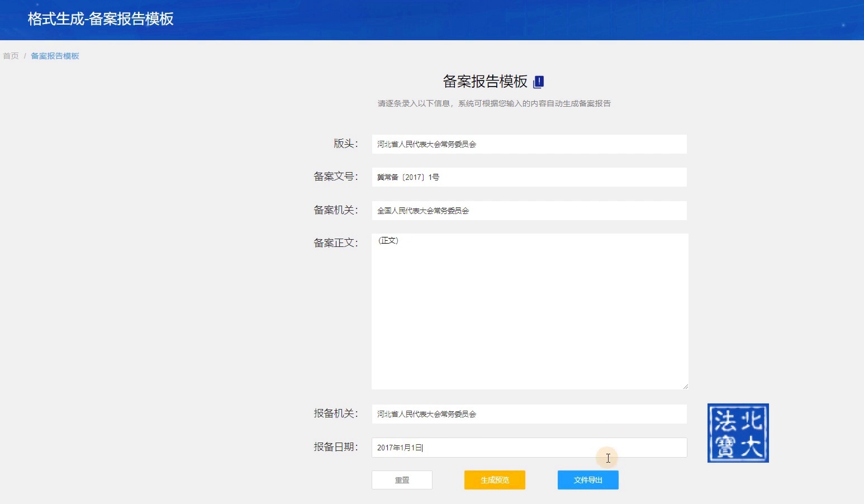864x504 pixels.
Task: Click the 报备日期： field label
Action: [x=336, y=447]
